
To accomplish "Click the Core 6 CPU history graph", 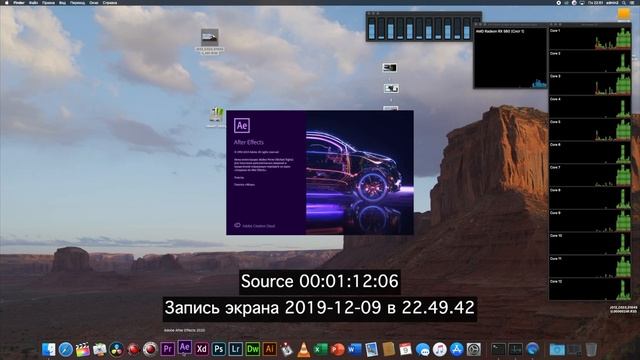I will (590, 153).
